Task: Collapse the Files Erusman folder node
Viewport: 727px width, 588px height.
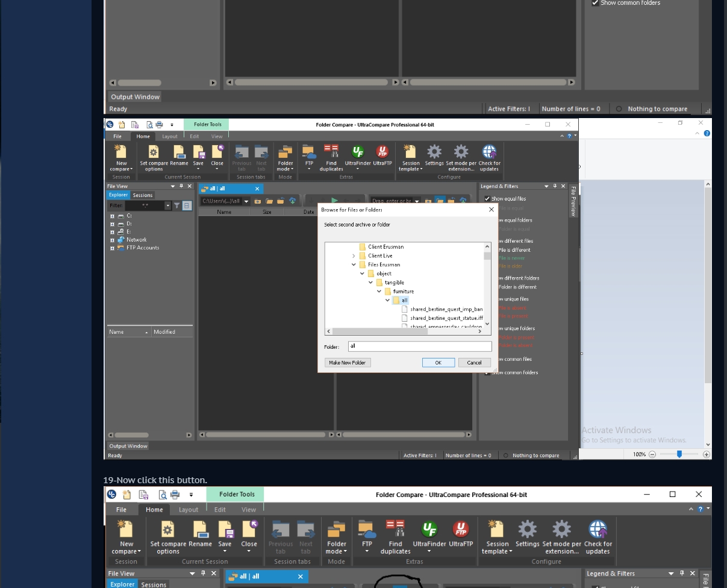Action: [354, 264]
